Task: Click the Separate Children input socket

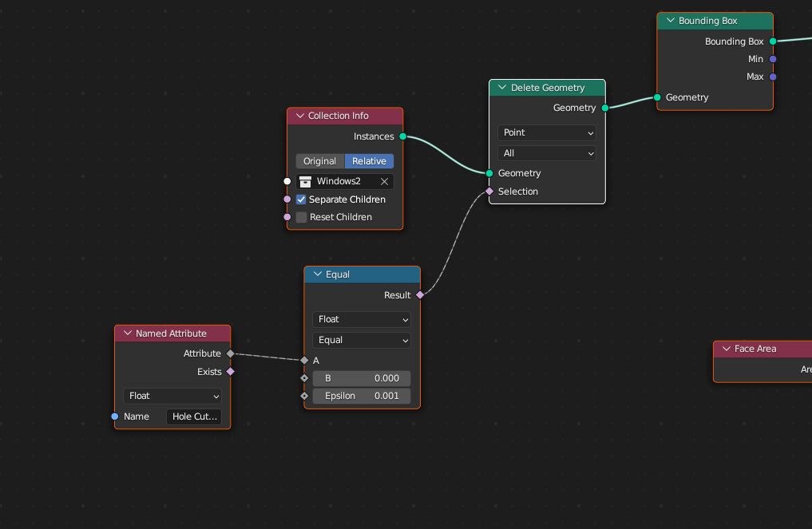Action: click(x=287, y=199)
